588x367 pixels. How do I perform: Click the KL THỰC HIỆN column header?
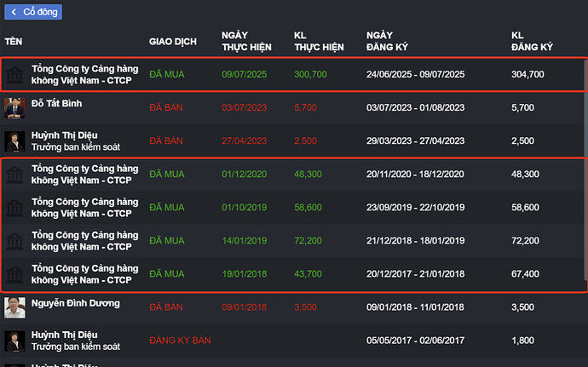319,41
